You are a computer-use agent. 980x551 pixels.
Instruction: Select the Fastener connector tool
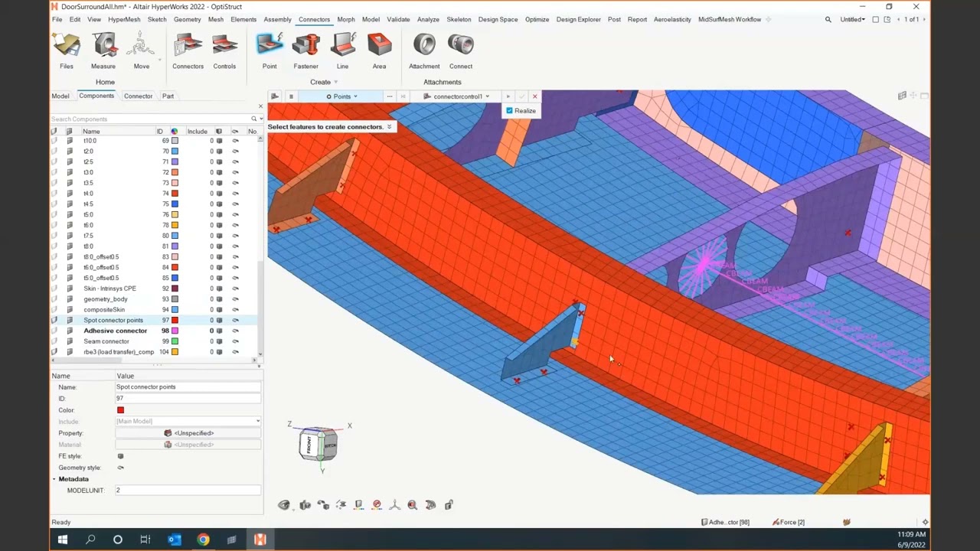click(305, 51)
